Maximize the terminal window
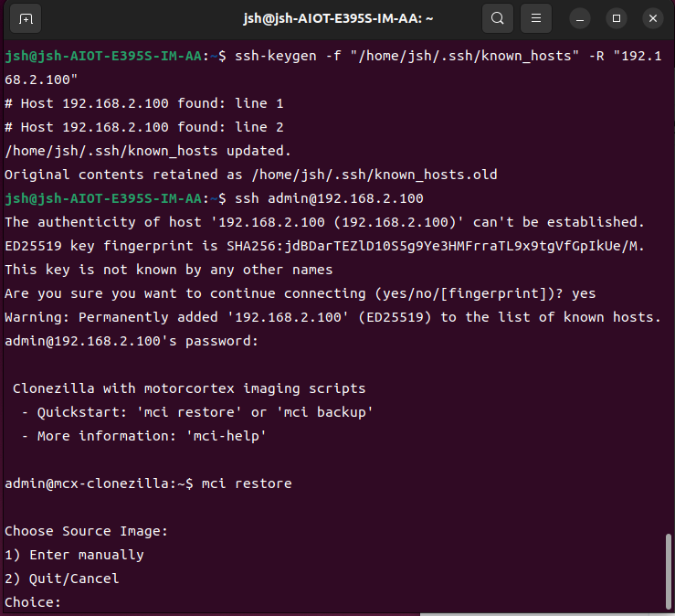This screenshot has height=616, width=675. pos(617,18)
